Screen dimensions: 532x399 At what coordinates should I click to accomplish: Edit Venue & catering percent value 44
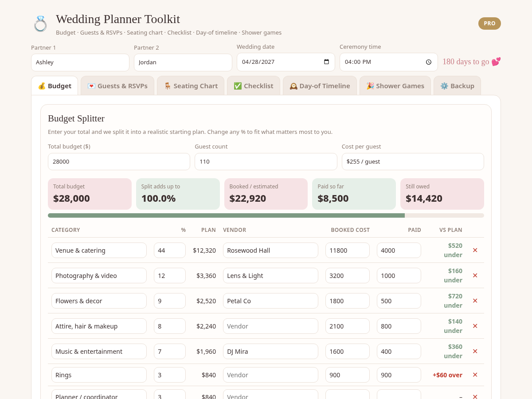tap(170, 250)
